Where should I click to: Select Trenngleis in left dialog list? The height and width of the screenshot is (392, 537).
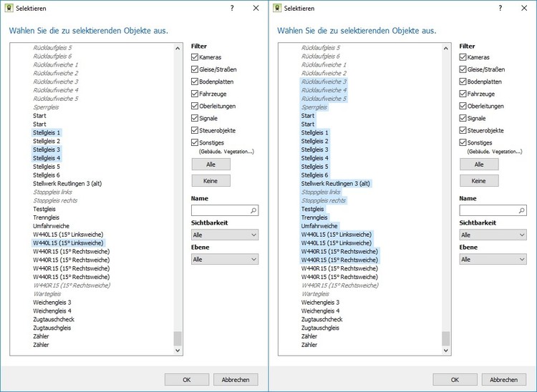[47, 217]
